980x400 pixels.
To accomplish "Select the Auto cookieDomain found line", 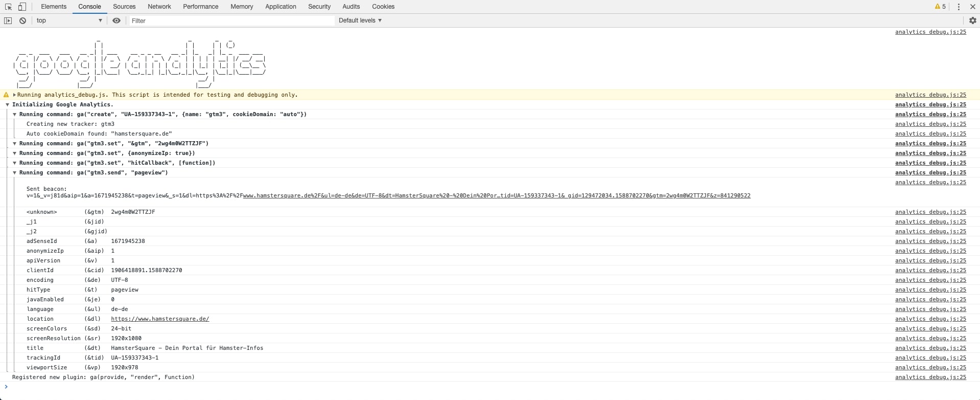I will 99,134.
